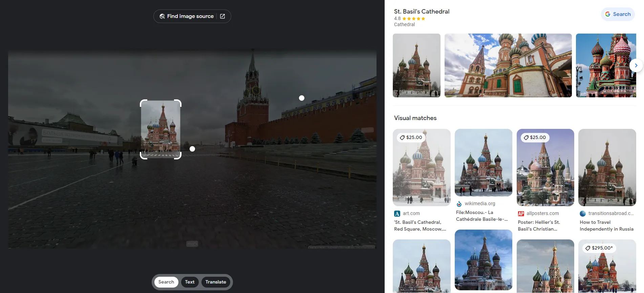
Task: Show next cathedral photos with chevron arrow
Action: (636, 65)
